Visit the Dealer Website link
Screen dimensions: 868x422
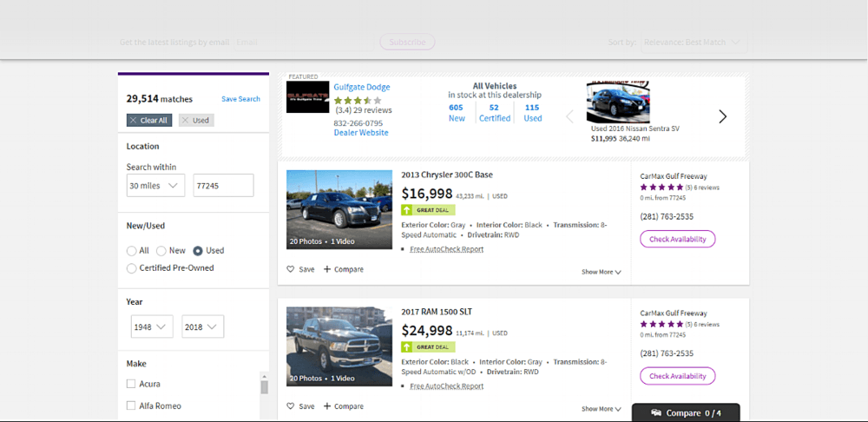click(361, 133)
